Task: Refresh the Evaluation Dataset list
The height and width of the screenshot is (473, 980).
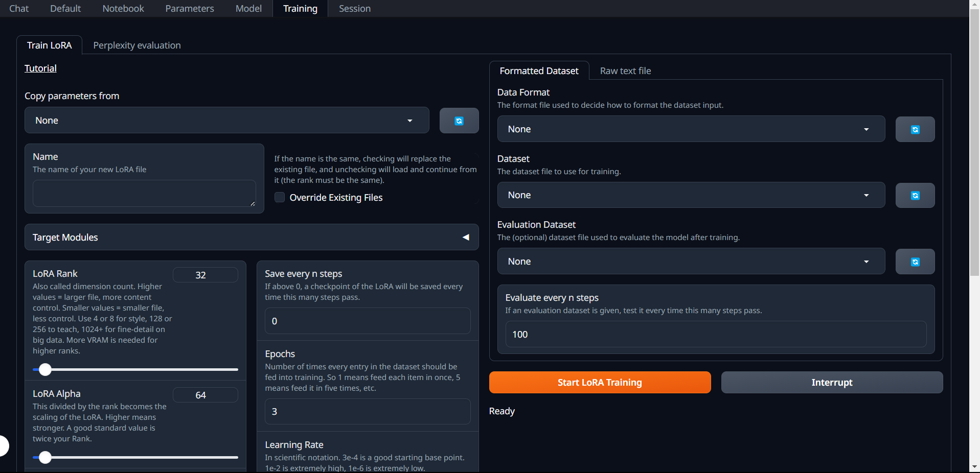Action: click(915, 262)
